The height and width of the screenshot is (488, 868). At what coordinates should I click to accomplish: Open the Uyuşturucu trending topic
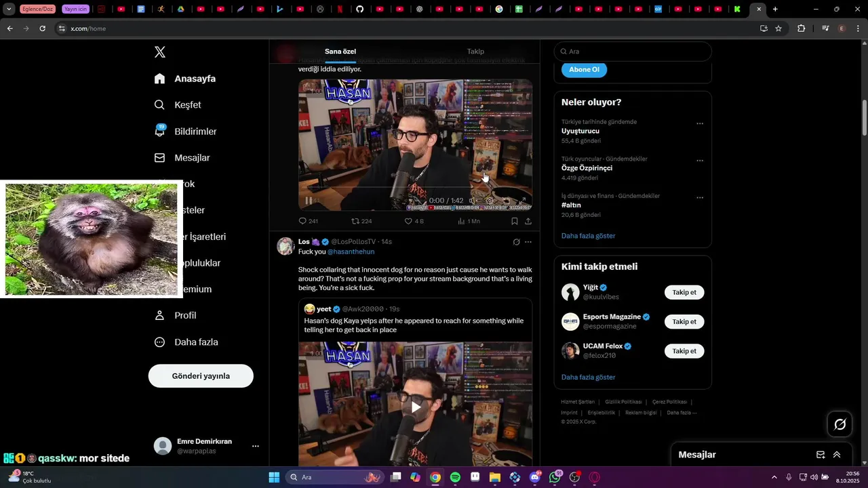580,131
